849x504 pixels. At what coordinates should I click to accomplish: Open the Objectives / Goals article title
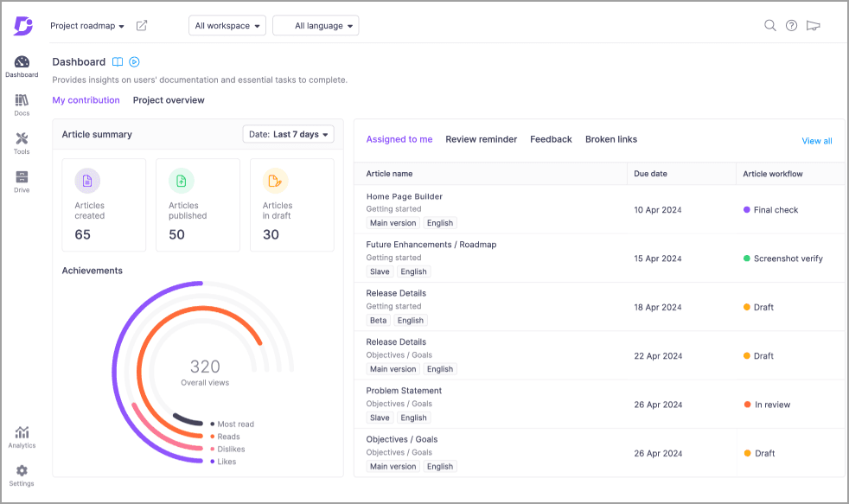402,439
